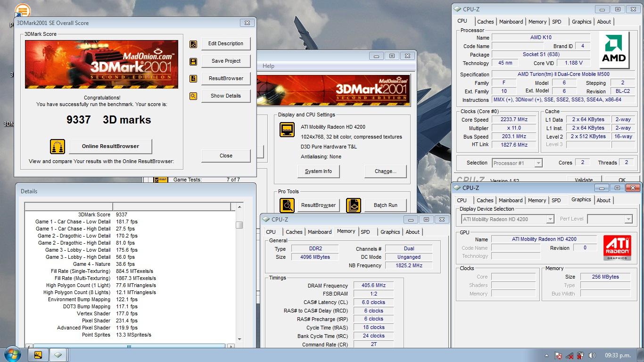Click the 9337 3D marks score text
The image size is (644, 362).
[x=108, y=120]
